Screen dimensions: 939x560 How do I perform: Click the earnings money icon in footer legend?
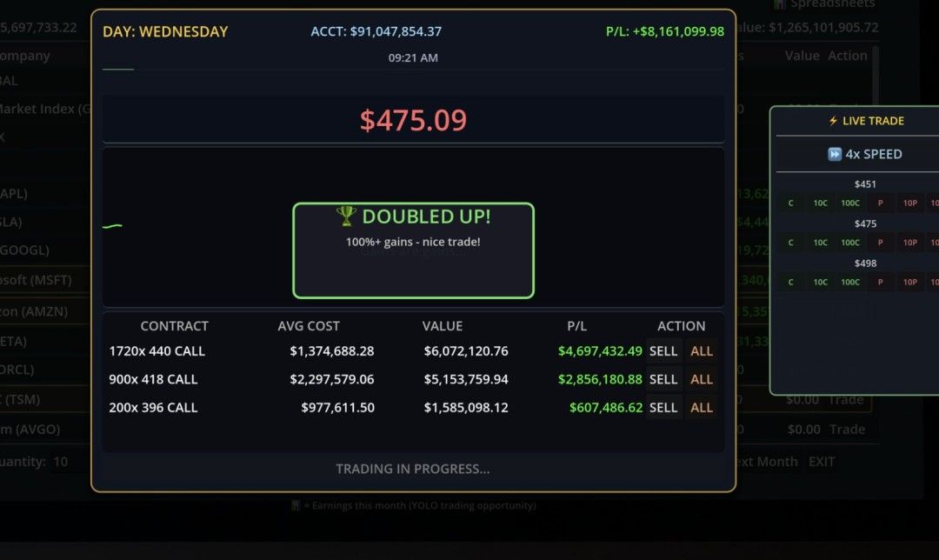click(296, 505)
